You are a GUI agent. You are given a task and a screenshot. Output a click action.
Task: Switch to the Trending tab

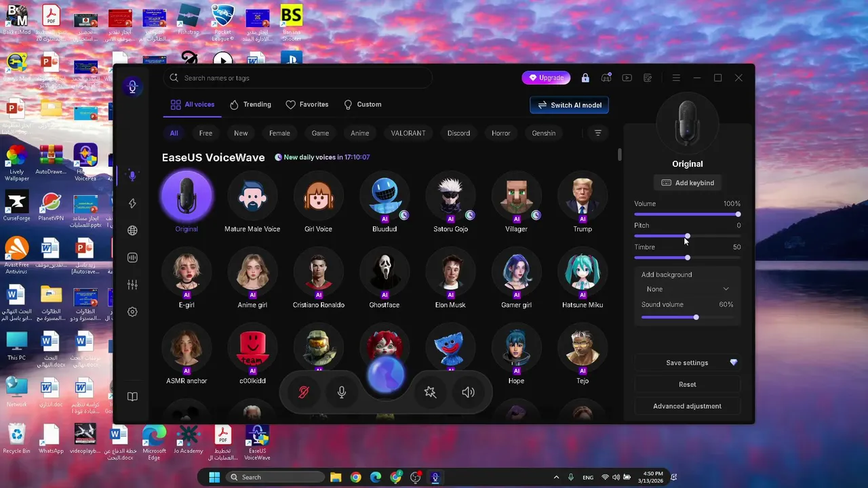pyautogui.click(x=250, y=104)
